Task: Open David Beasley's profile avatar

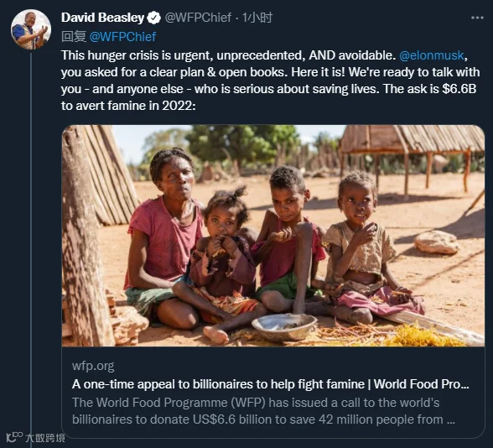Action: (x=31, y=29)
